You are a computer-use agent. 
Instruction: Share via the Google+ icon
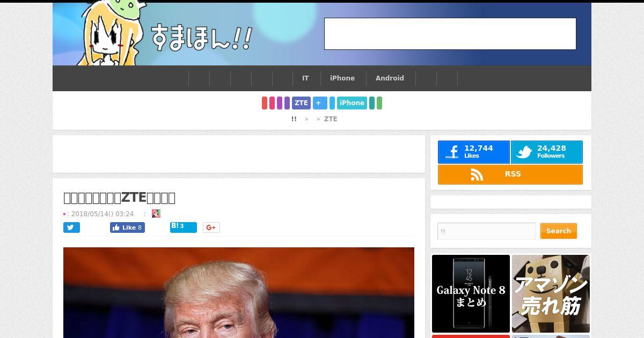click(211, 227)
